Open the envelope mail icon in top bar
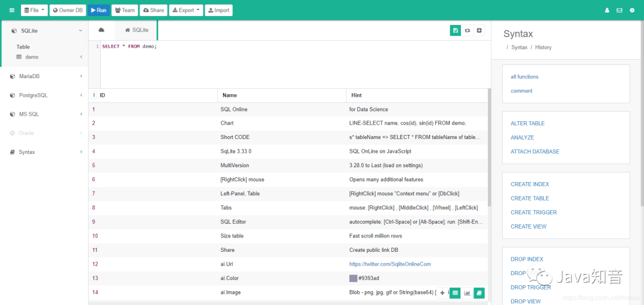Image resolution: width=644 pixels, height=305 pixels. coord(620,10)
